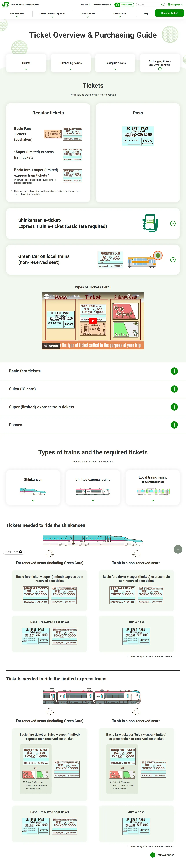Image resolution: width=186 pixels, height=868 pixels.
Task: Click the search magnifier icon
Action: point(162,5)
